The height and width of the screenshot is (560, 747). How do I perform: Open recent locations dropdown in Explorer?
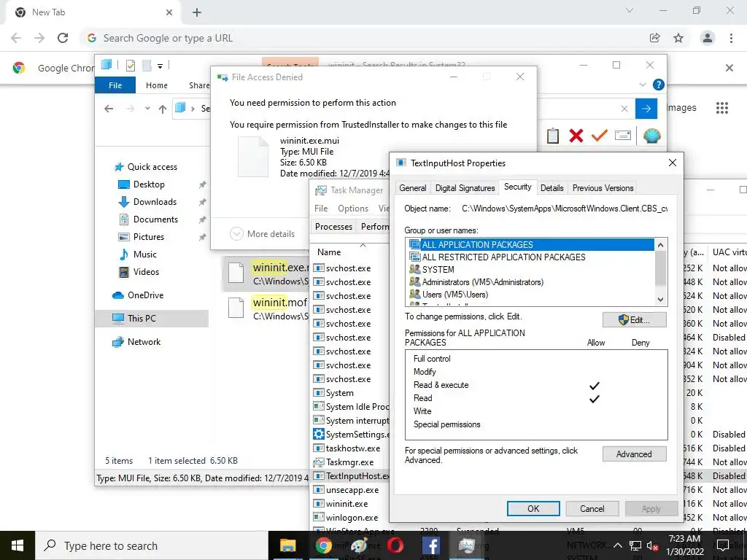coord(147,109)
